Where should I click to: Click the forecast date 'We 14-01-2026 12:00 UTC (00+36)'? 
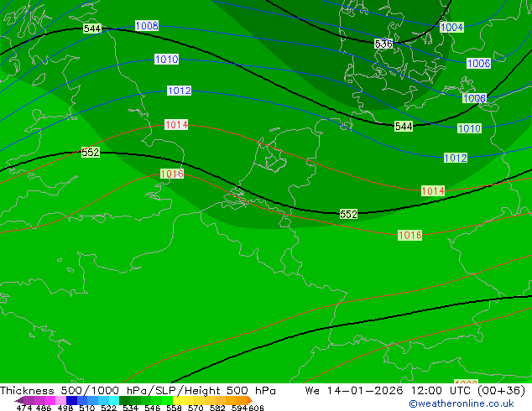(x=415, y=391)
